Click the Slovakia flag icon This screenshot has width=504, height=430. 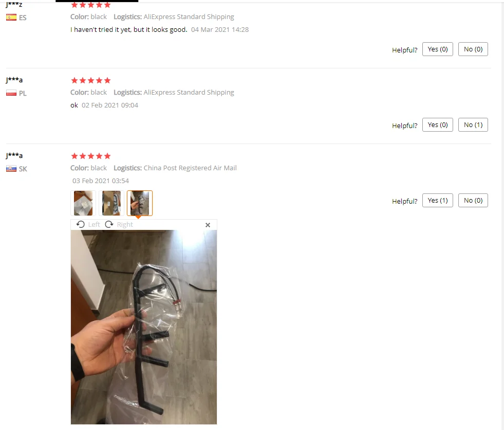click(11, 169)
